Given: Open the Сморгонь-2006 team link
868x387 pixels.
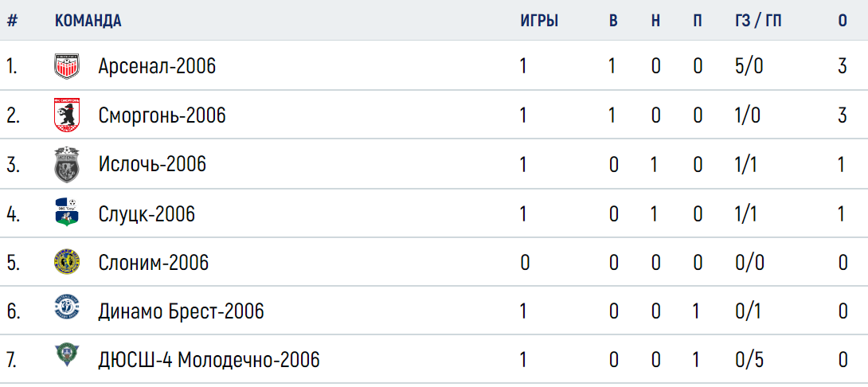Looking at the screenshot, I should (x=162, y=115).
